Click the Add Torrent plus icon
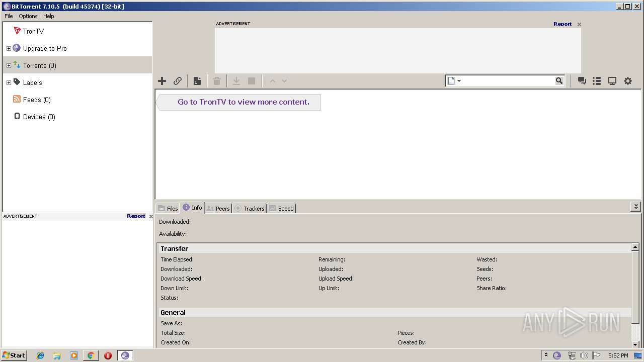Screen dimensions: 644x362 coord(162,81)
